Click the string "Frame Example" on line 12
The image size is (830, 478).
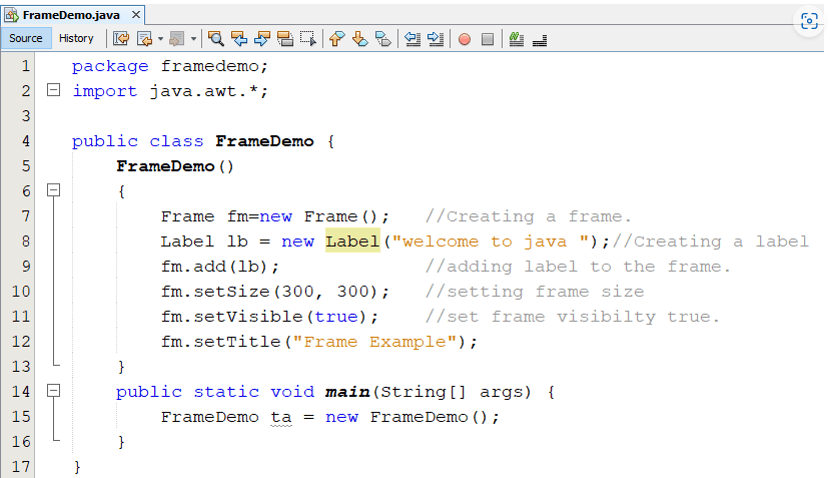click(375, 342)
